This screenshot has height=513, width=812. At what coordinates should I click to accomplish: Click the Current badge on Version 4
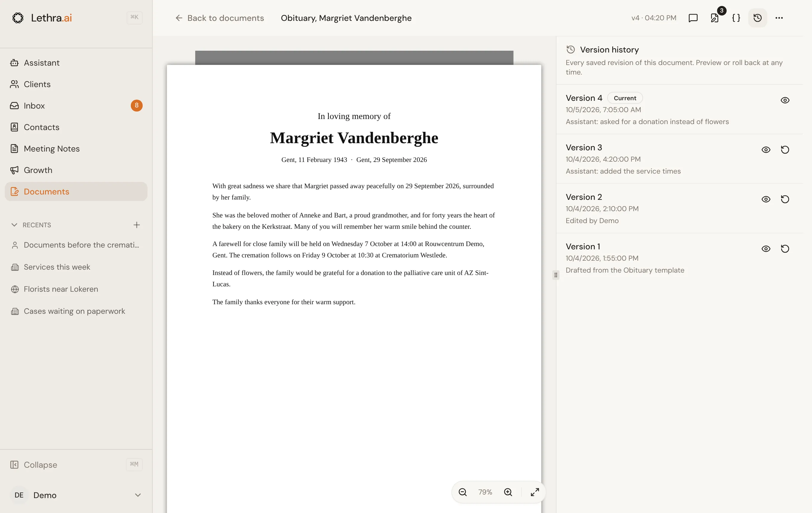pos(625,98)
